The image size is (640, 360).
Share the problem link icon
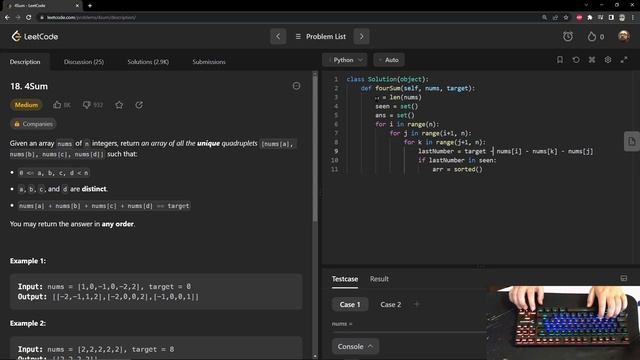[x=139, y=105]
